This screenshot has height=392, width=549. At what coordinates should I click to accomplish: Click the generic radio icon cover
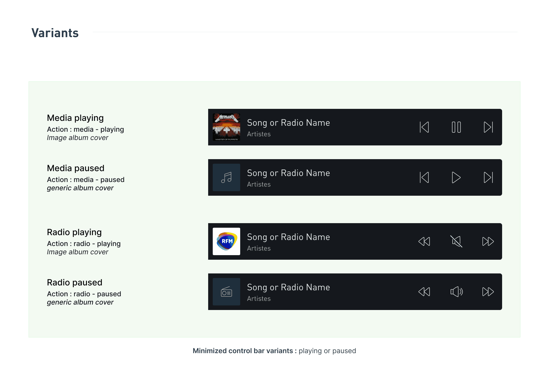226,292
